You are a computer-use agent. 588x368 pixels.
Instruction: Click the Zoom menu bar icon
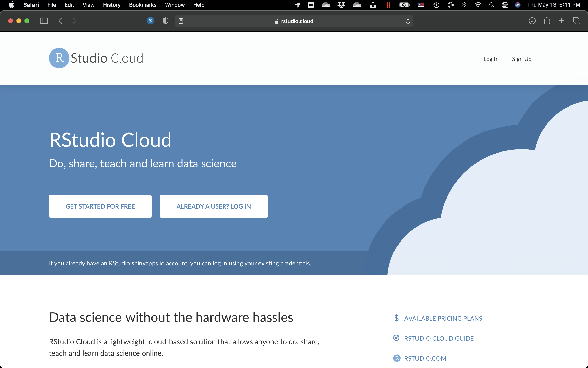point(311,5)
